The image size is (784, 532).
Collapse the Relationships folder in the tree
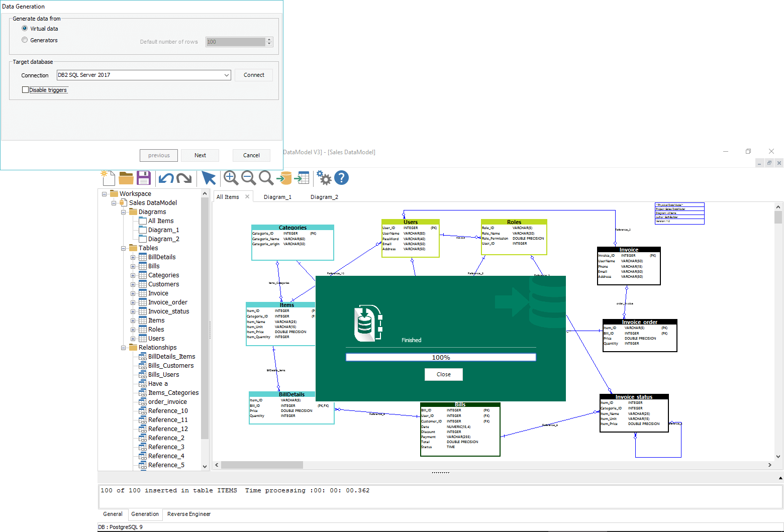point(124,347)
